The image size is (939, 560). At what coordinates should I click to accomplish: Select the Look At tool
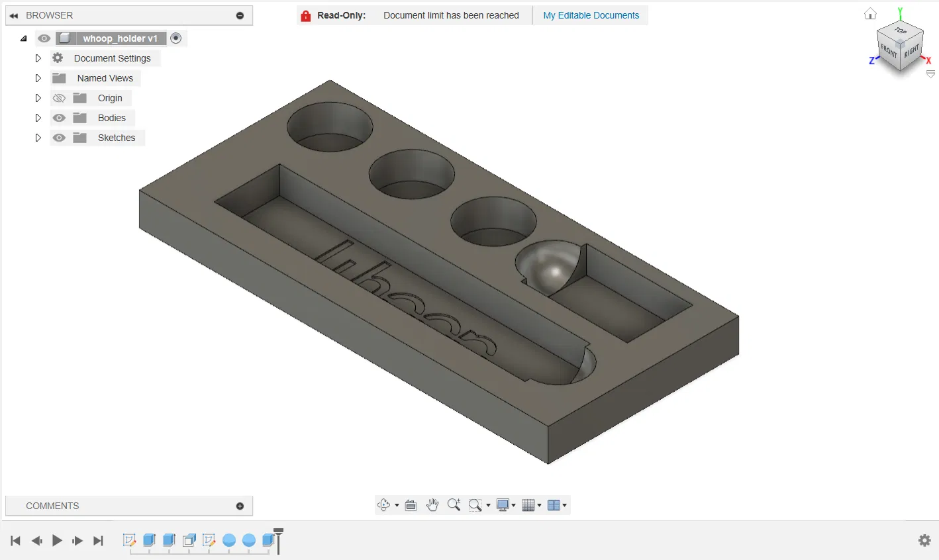411,505
